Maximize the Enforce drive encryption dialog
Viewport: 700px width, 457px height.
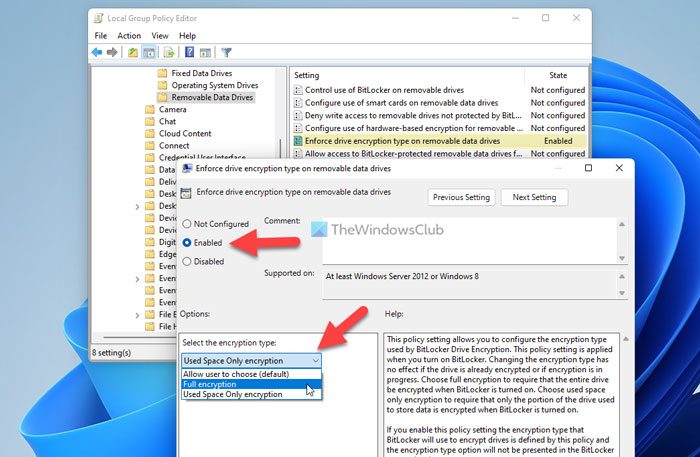pyautogui.click(x=588, y=168)
